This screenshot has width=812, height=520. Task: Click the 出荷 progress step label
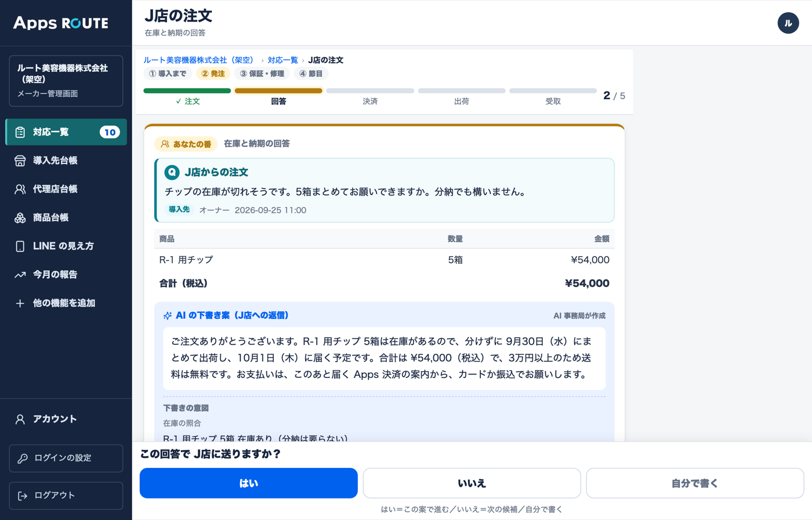click(x=462, y=101)
